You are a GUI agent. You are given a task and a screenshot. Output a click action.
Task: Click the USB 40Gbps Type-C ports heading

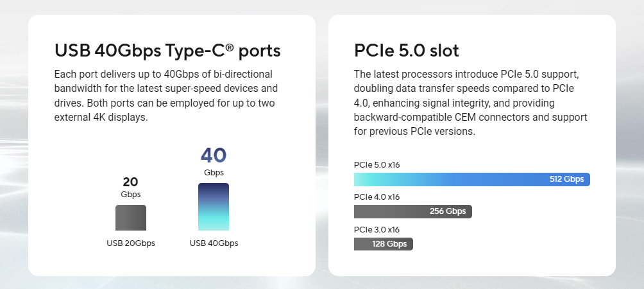click(167, 51)
